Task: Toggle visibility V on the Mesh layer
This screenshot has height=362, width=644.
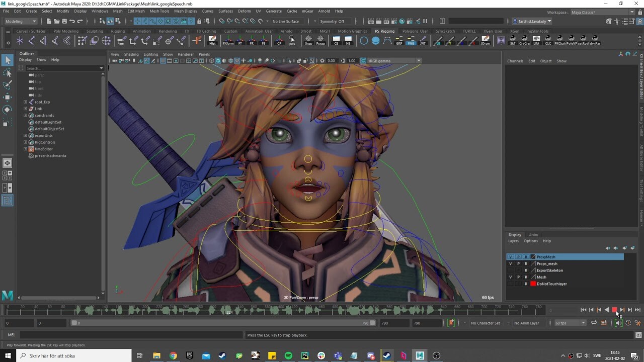Action: point(510,277)
